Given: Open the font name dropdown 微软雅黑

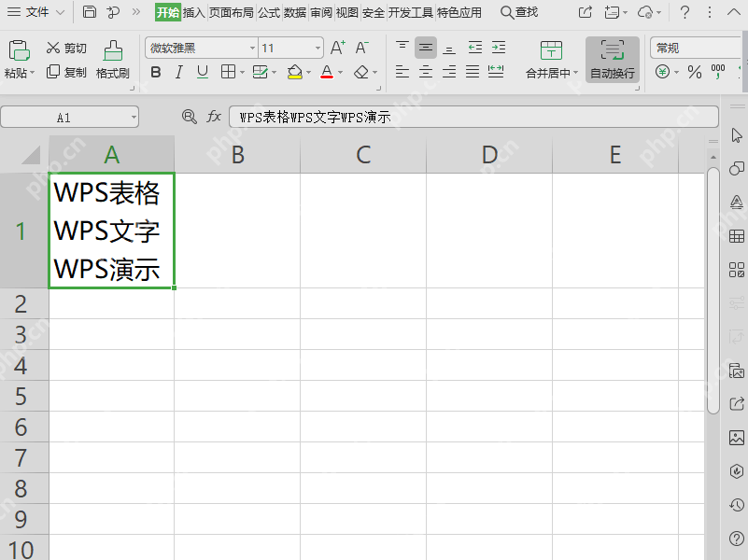Looking at the screenshot, I should tap(252, 49).
